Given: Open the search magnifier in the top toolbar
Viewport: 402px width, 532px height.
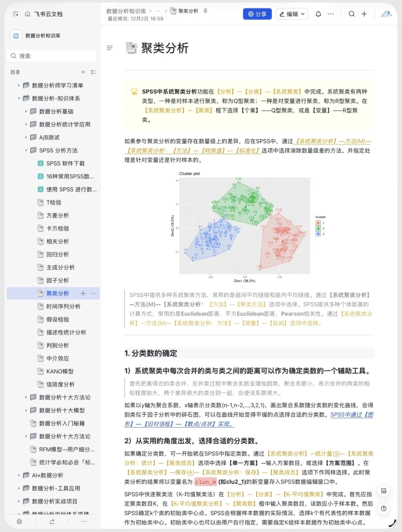Looking at the screenshot, I should [351, 14].
